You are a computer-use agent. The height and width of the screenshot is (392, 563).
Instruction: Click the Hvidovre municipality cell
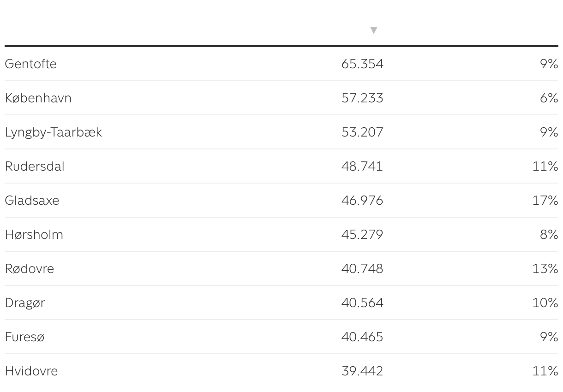click(31, 371)
